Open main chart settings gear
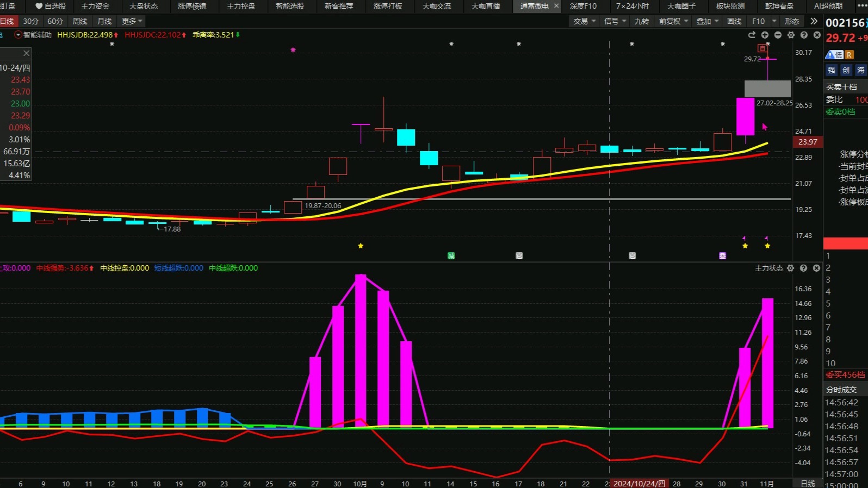The width and height of the screenshot is (868, 488). [791, 35]
